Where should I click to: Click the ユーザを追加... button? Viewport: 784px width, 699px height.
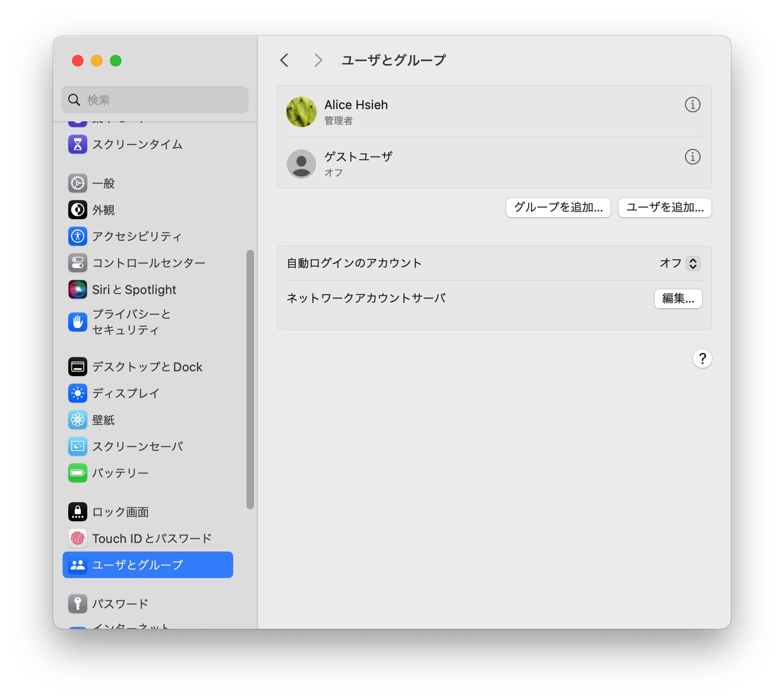[x=665, y=208]
